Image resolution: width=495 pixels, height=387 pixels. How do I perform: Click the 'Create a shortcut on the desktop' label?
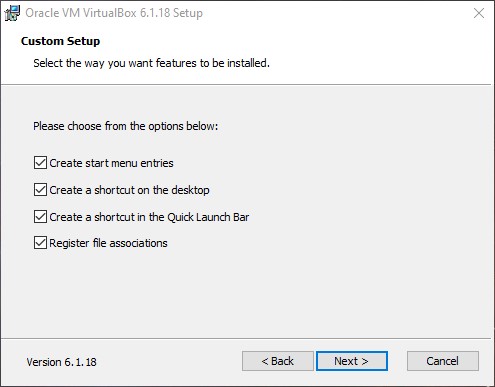point(129,190)
